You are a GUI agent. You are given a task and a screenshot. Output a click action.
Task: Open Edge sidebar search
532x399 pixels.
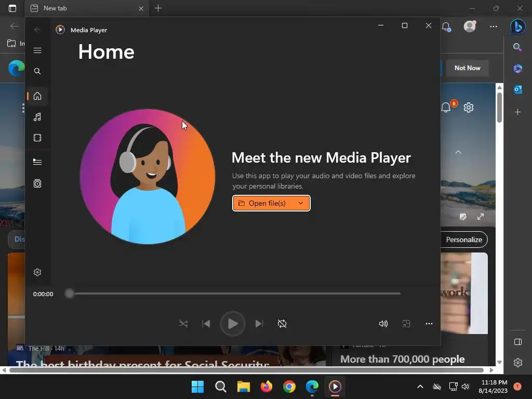pos(517,47)
